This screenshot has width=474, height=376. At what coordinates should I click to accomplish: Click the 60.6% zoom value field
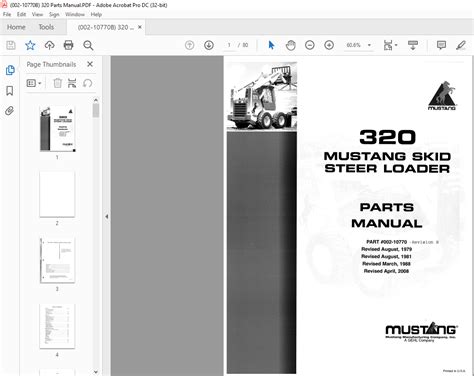354,45
